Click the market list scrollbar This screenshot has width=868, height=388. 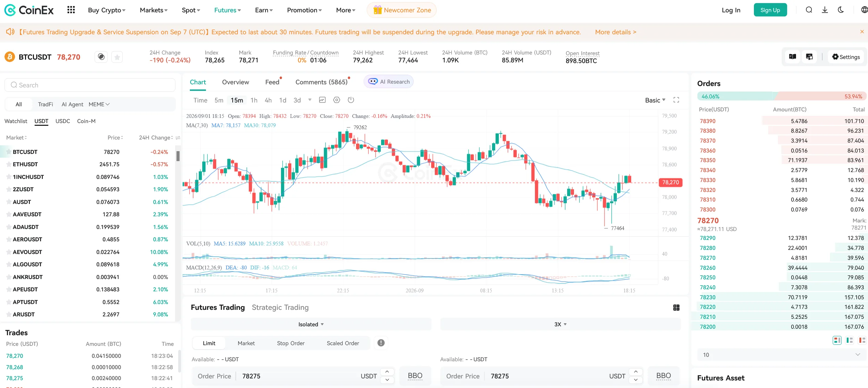pos(178,156)
